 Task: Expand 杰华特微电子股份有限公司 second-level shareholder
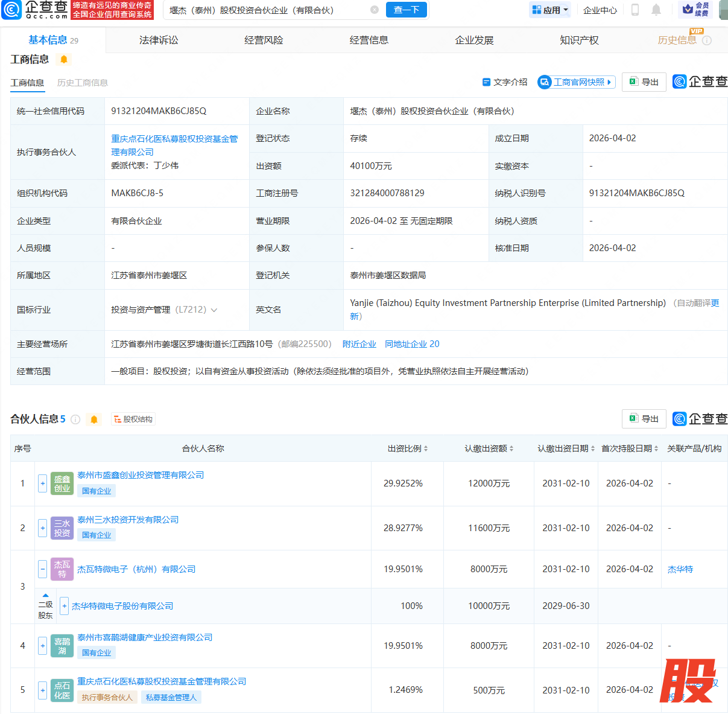65,606
